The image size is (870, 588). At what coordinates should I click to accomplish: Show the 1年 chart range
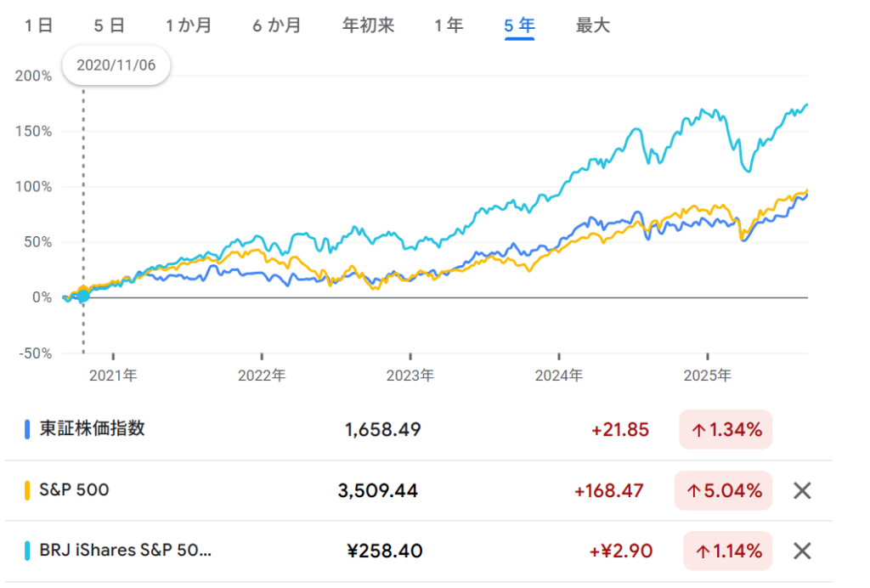[x=449, y=25]
